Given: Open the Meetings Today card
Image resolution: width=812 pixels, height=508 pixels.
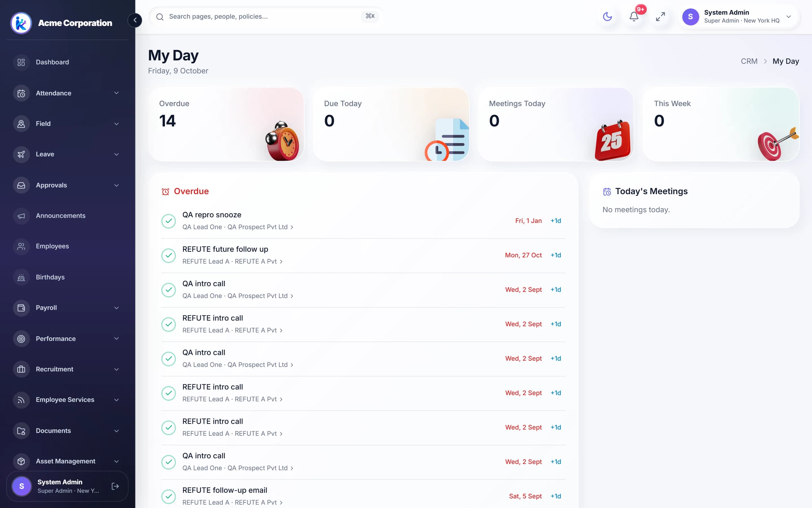Looking at the screenshot, I should pos(556,124).
